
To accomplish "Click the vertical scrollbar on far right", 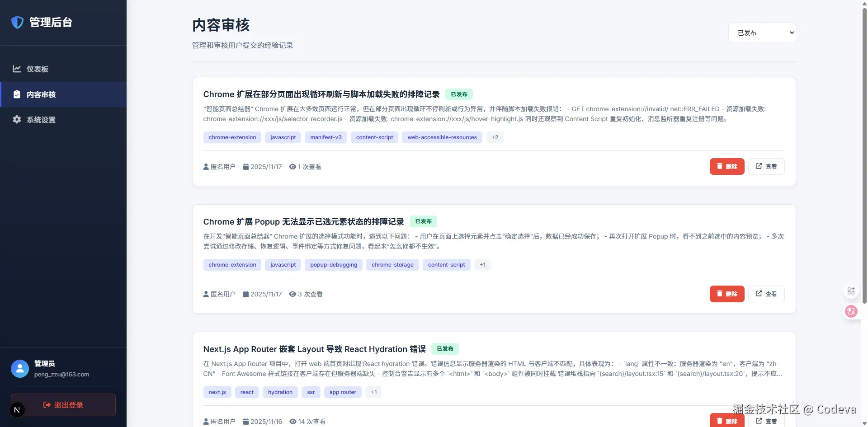I will coord(864,158).
